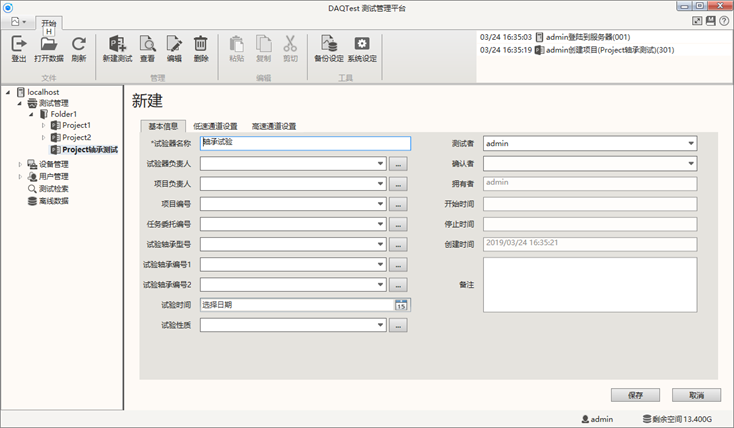Viewport: 734px width, 428px height.
Task: Switch to 低速通道设置 tab
Action: (215, 127)
